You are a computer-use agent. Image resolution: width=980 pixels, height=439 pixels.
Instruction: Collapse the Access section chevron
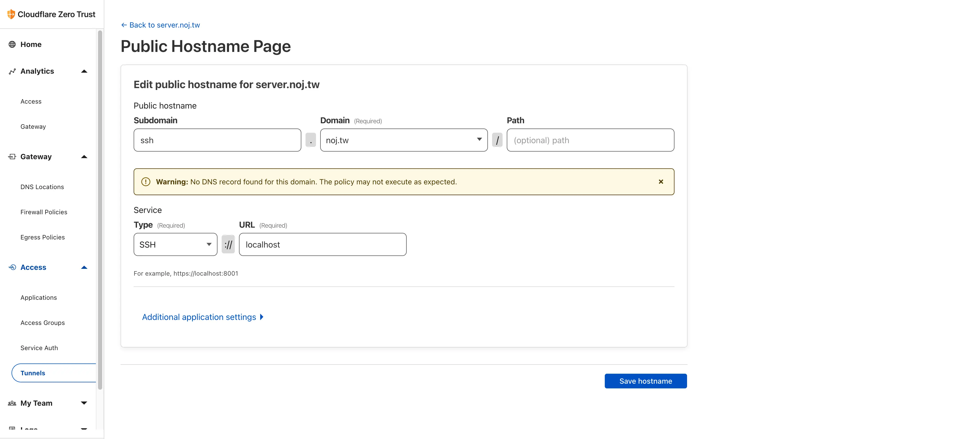84,267
